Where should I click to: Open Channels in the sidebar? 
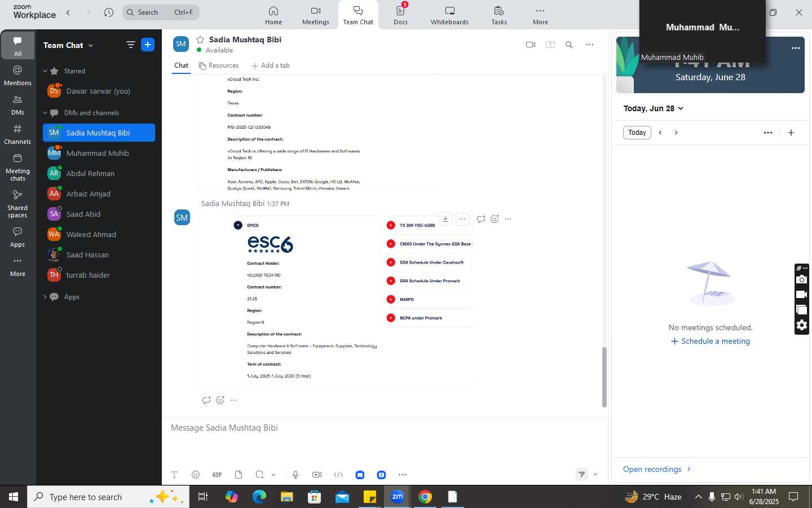17,134
